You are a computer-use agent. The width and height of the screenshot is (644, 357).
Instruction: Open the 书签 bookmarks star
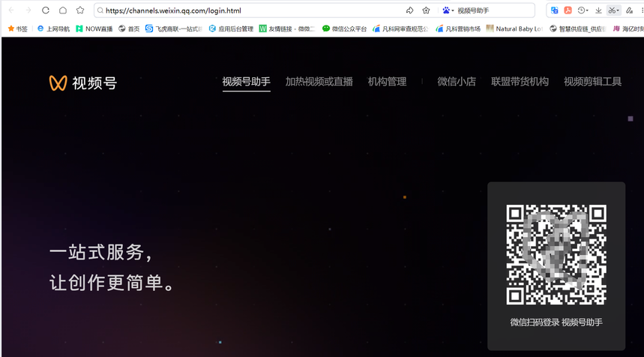18,28
